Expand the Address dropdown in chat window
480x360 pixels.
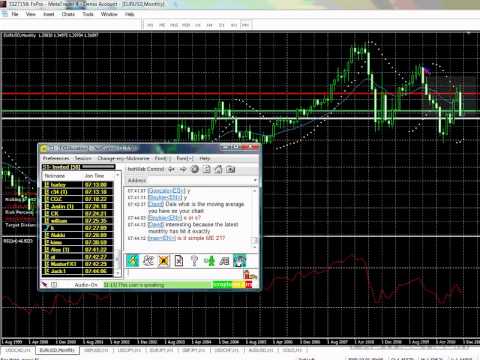(x=255, y=180)
